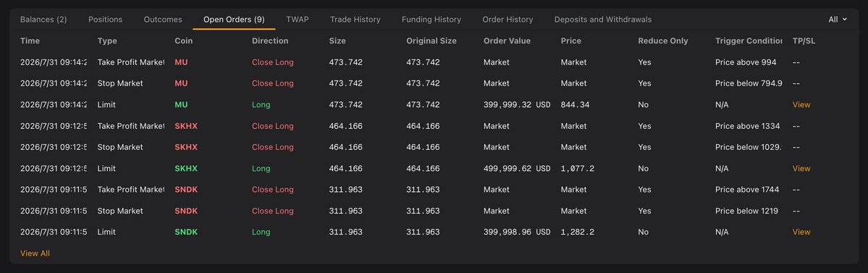Select the Outcomes tab

point(163,20)
